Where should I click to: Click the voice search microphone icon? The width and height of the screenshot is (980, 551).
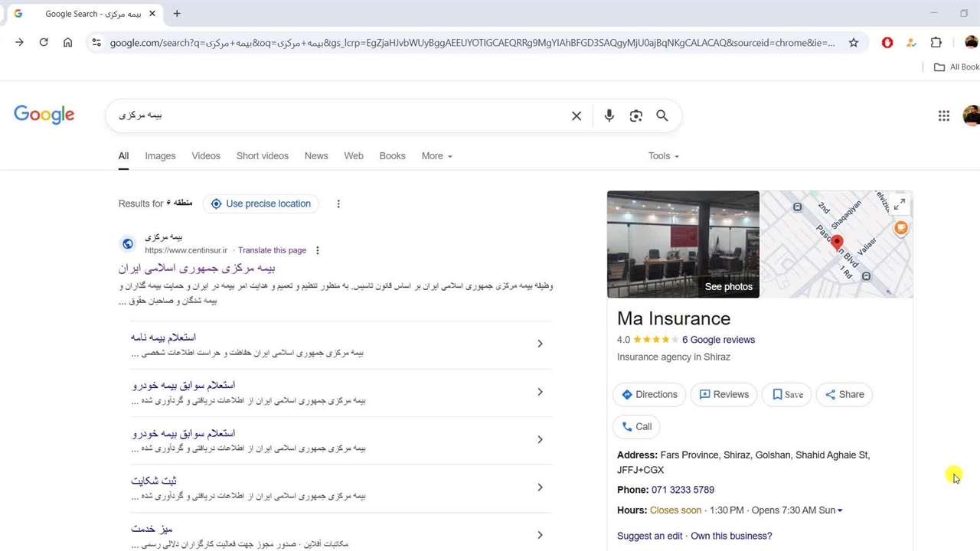click(x=609, y=116)
